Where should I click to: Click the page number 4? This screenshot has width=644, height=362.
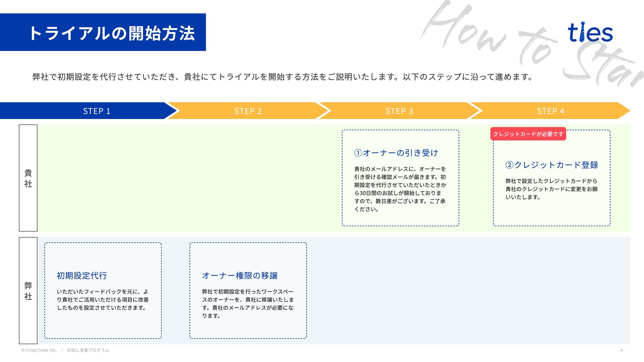(621, 350)
